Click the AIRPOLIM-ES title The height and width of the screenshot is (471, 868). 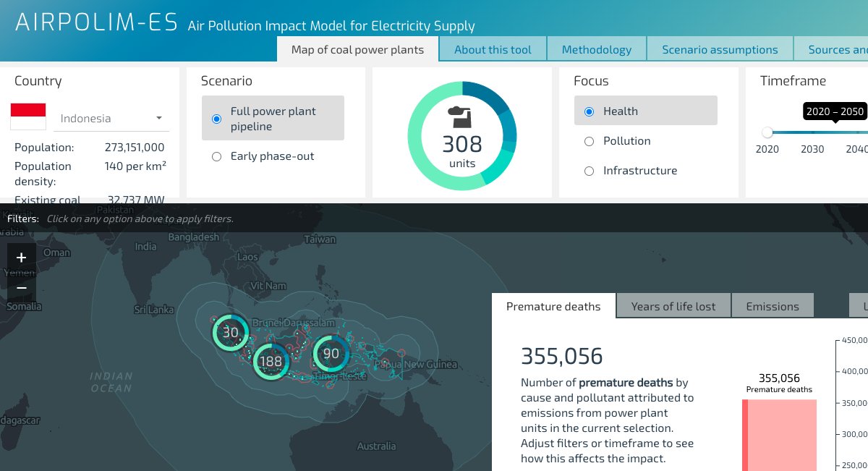96,23
